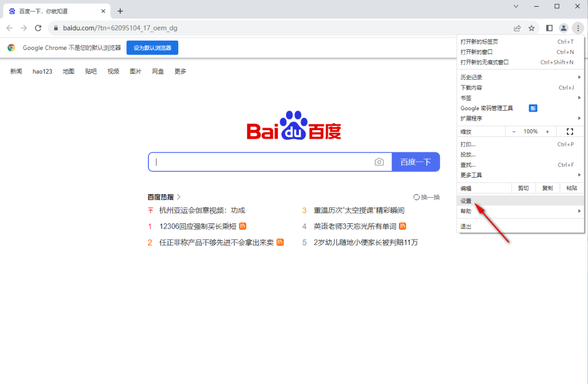Open 地图 link

tap(69, 71)
